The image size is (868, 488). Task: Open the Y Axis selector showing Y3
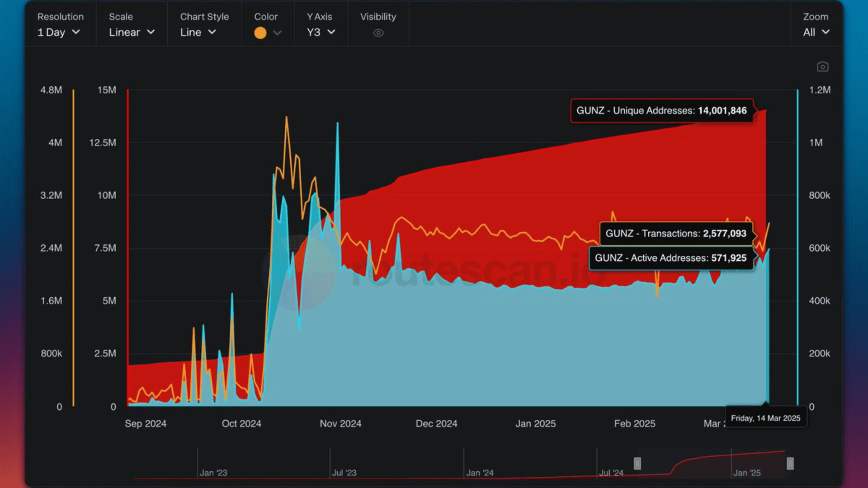tap(321, 32)
